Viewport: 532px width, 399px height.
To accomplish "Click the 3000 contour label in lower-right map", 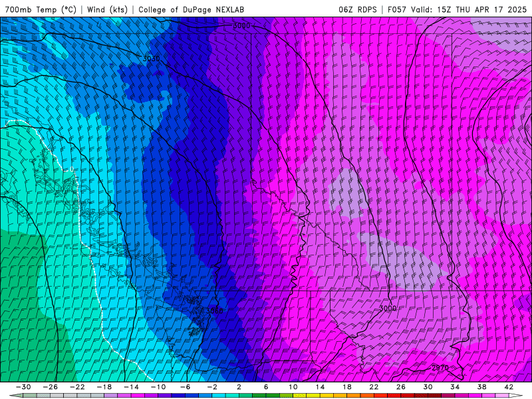I will coord(388,309).
